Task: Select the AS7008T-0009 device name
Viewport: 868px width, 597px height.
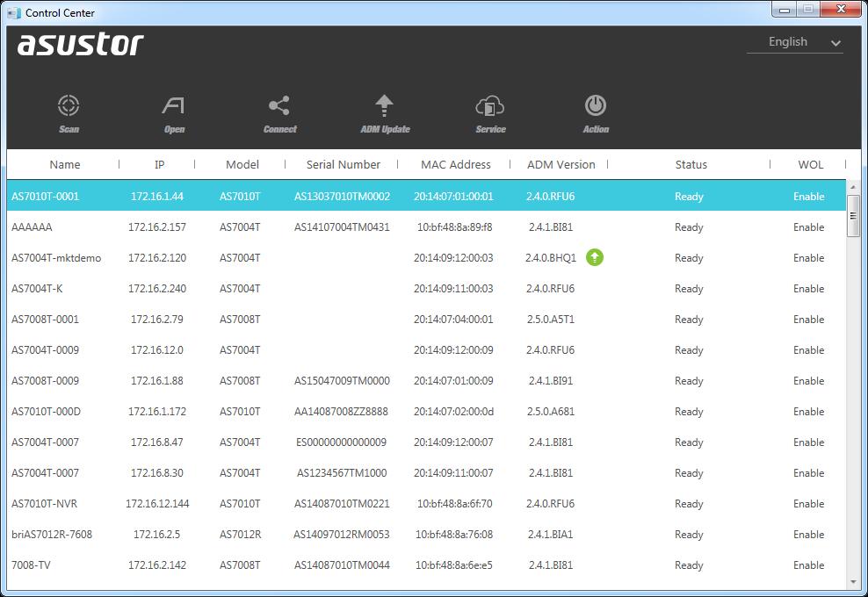Action: (x=46, y=381)
